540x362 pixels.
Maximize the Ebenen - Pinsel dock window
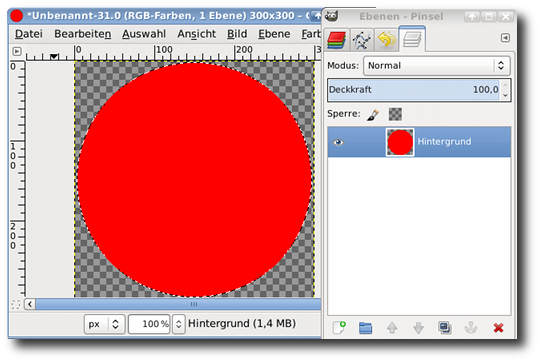point(489,16)
